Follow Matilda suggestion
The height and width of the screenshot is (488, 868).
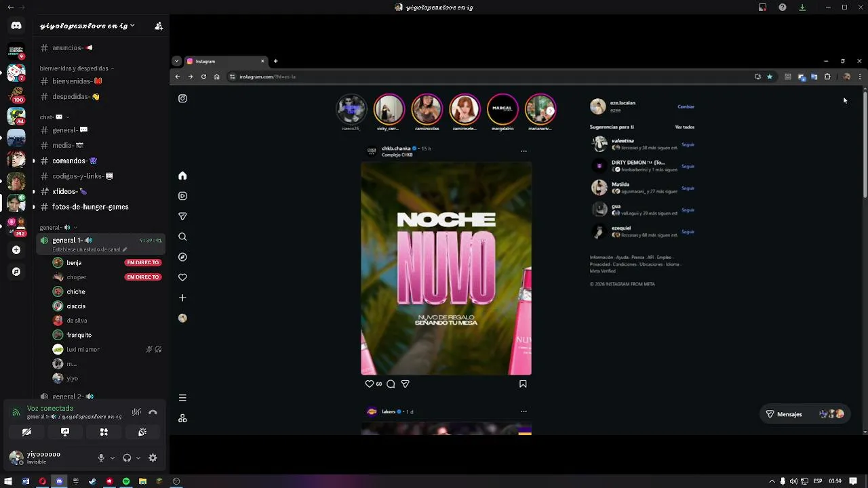(x=688, y=188)
